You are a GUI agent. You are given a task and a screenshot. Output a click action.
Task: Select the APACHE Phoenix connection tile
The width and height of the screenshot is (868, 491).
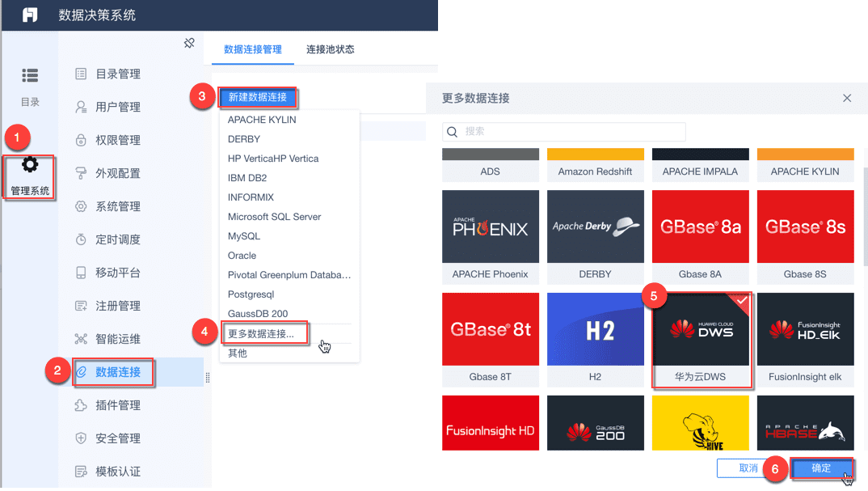(491, 237)
